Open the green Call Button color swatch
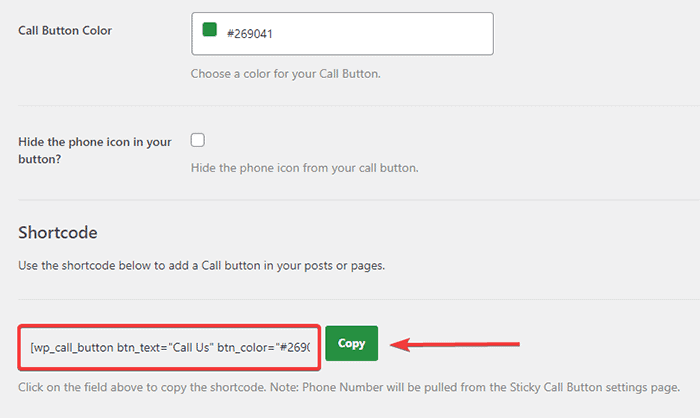700x418 pixels. click(210, 30)
